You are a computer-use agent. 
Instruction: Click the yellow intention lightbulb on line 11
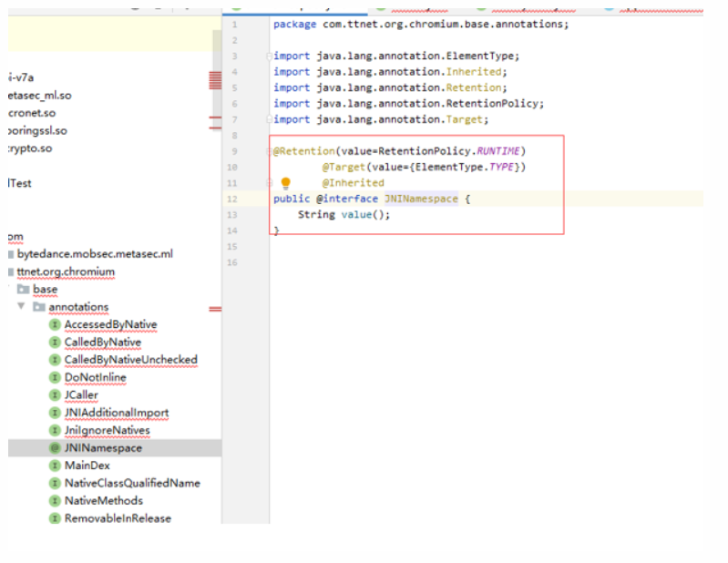pos(285,183)
